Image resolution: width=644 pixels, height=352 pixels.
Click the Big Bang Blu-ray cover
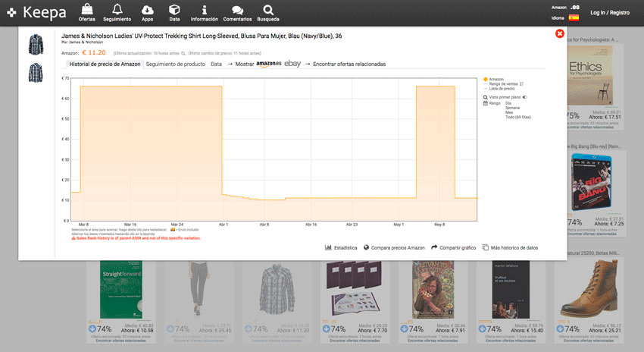click(x=591, y=183)
